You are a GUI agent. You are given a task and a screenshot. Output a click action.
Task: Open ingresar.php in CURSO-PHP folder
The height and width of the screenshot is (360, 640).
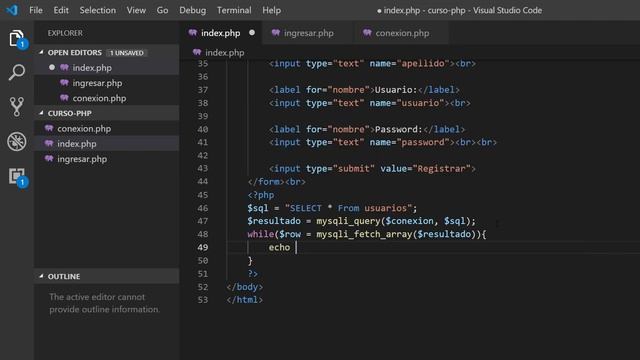click(x=107, y=159)
